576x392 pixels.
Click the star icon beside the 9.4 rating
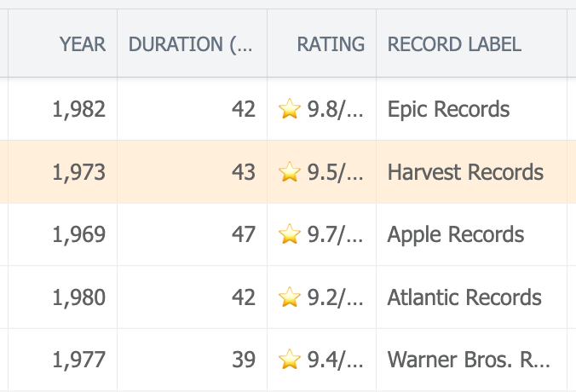(290, 360)
